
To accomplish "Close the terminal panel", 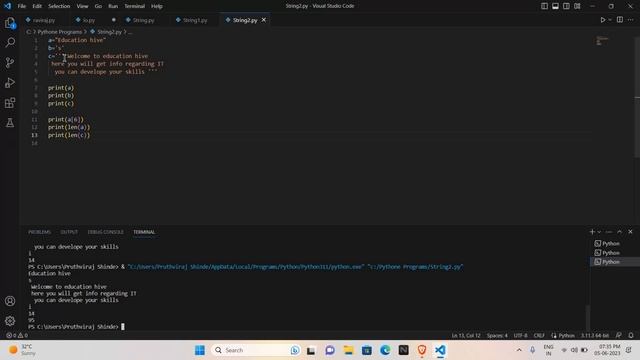I will tap(630, 232).
